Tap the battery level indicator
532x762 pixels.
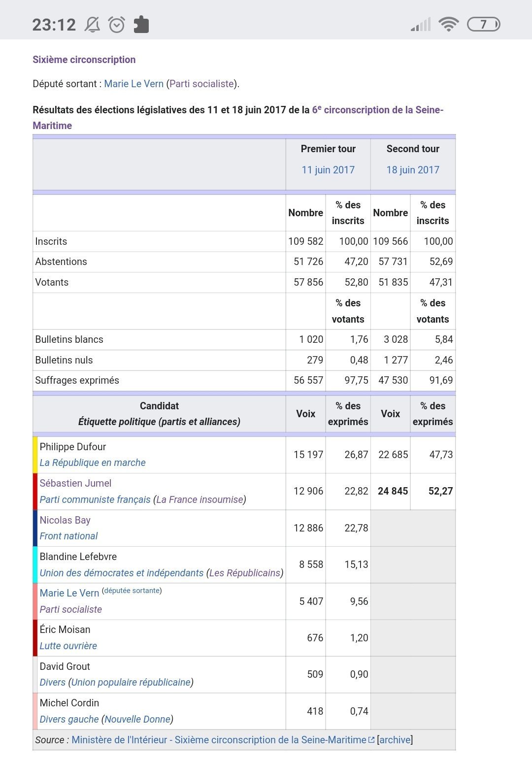(x=483, y=24)
